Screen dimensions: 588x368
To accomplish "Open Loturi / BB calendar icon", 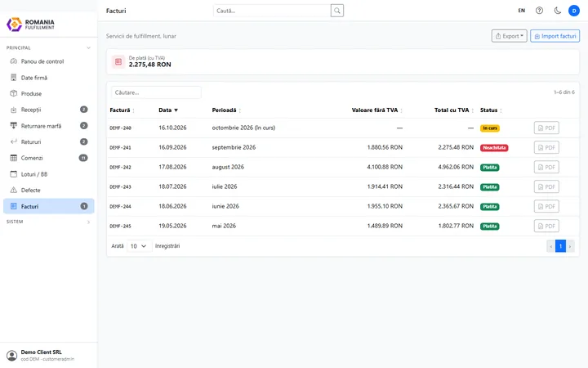I will point(14,174).
